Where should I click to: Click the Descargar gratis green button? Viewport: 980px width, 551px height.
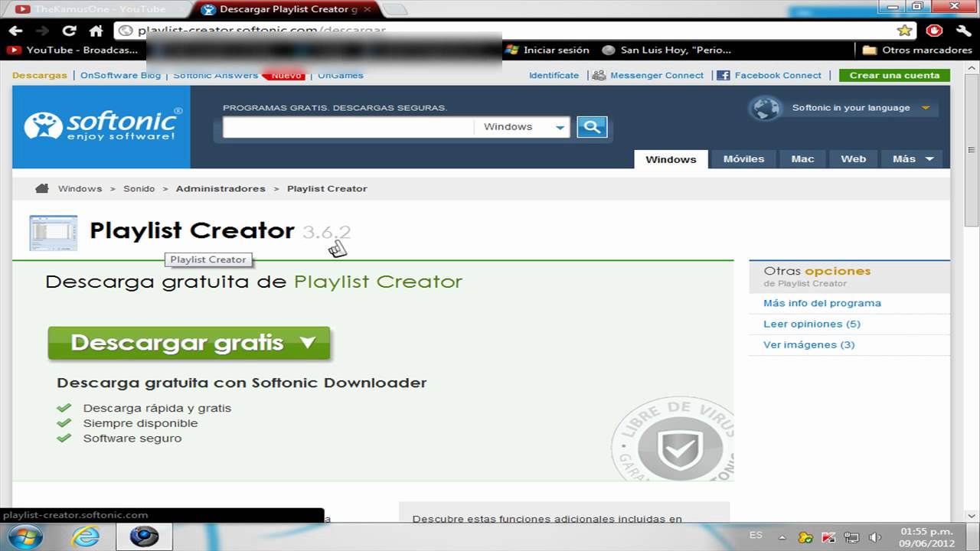(x=188, y=343)
